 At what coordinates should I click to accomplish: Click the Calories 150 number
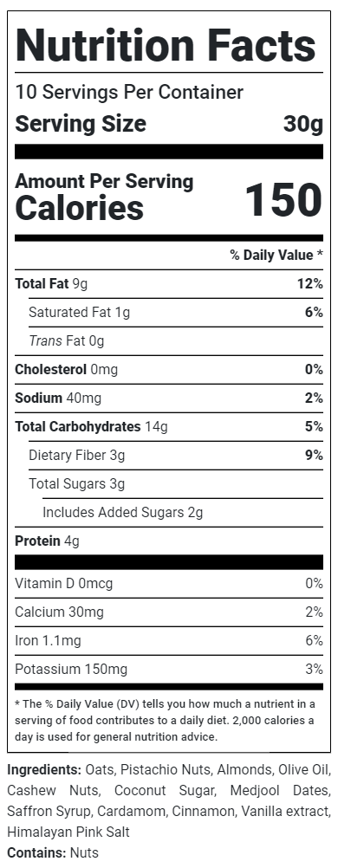(x=283, y=200)
